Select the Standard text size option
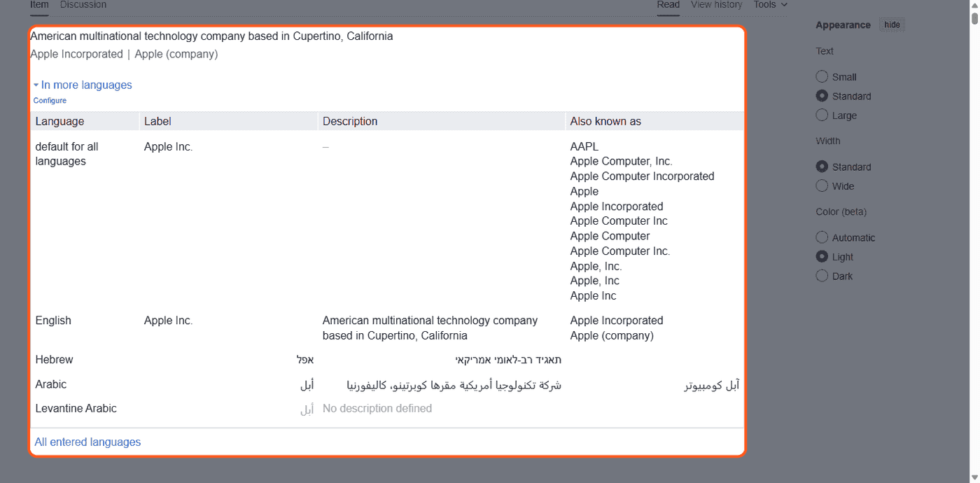The height and width of the screenshot is (483, 980). (x=822, y=96)
